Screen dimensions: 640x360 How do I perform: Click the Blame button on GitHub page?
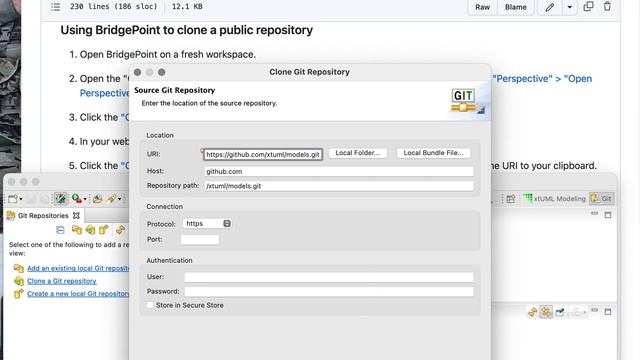(x=516, y=7)
